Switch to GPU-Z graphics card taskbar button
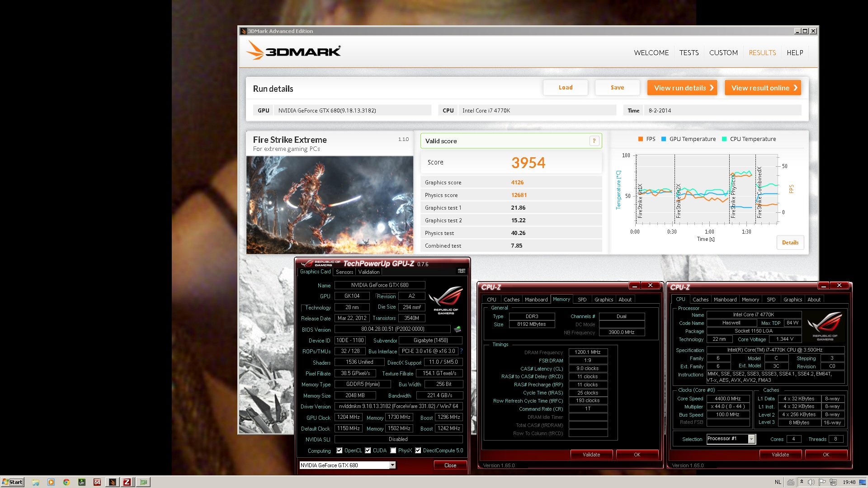 [143, 482]
